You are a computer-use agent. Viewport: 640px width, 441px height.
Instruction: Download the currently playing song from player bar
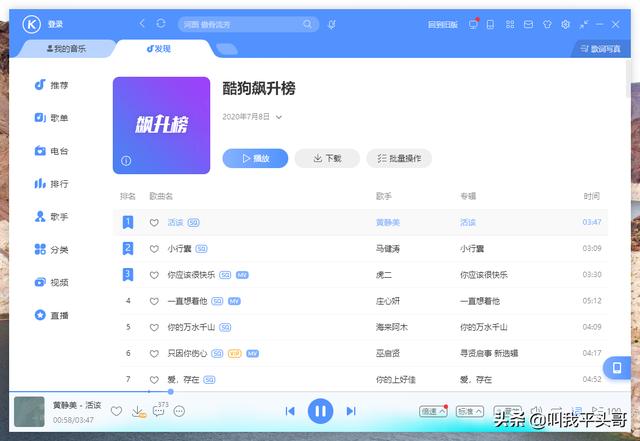(139, 411)
